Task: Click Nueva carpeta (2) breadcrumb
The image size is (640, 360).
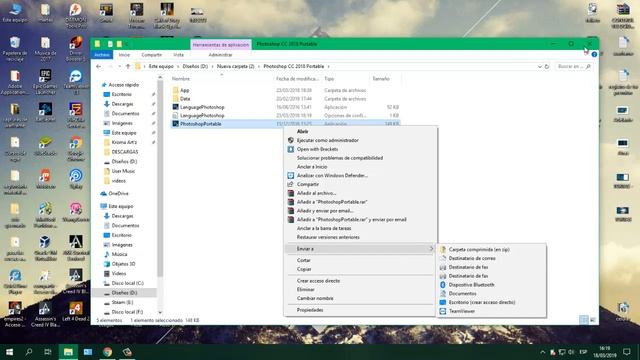Action: point(236,66)
